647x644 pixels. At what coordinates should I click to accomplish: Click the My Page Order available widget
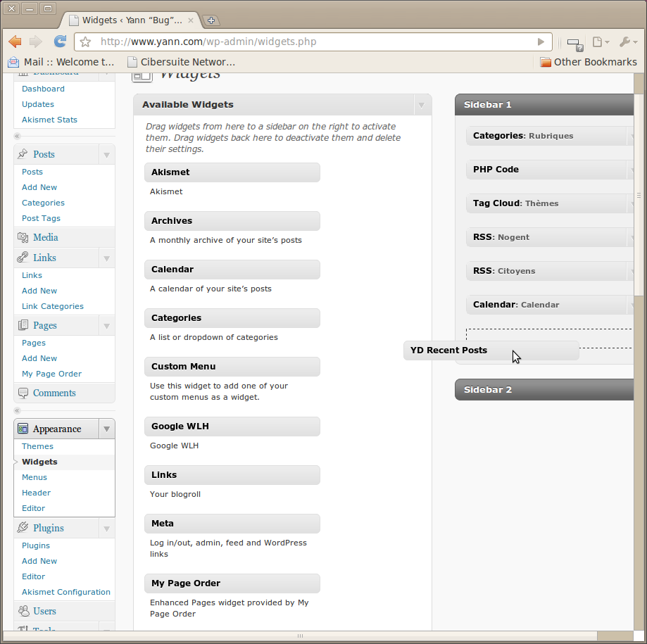(x=232, y=583)
